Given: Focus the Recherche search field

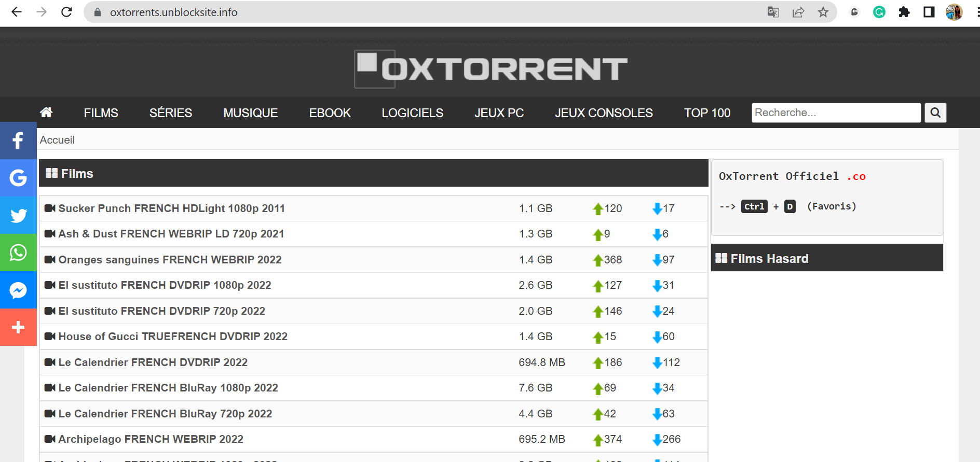Looking at the screenshot, I should (836, 113).
